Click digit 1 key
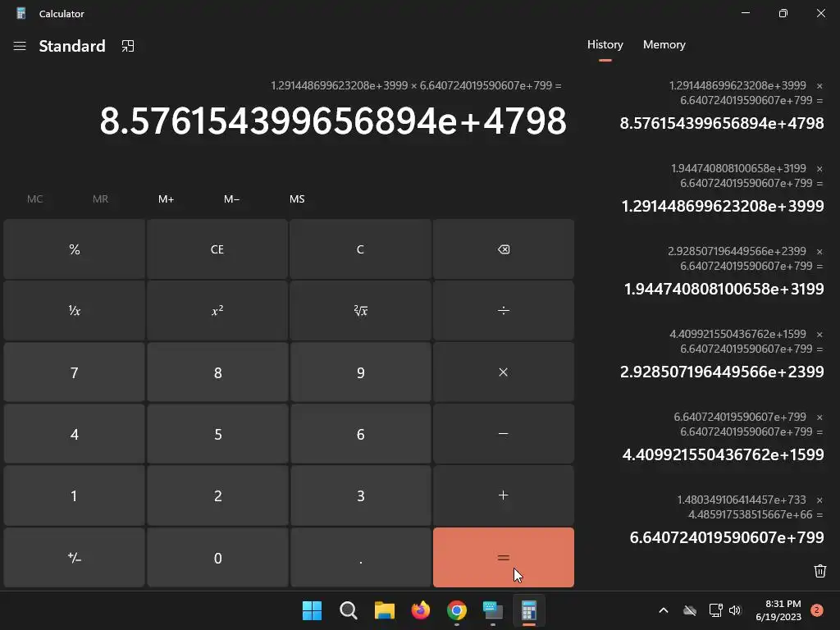 (75, 495)
